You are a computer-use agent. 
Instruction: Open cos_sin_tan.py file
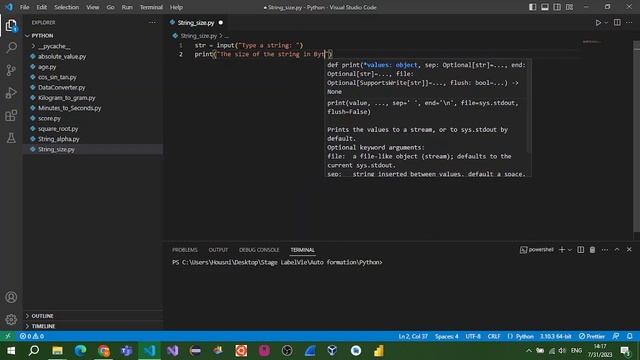tap(57, 77)
